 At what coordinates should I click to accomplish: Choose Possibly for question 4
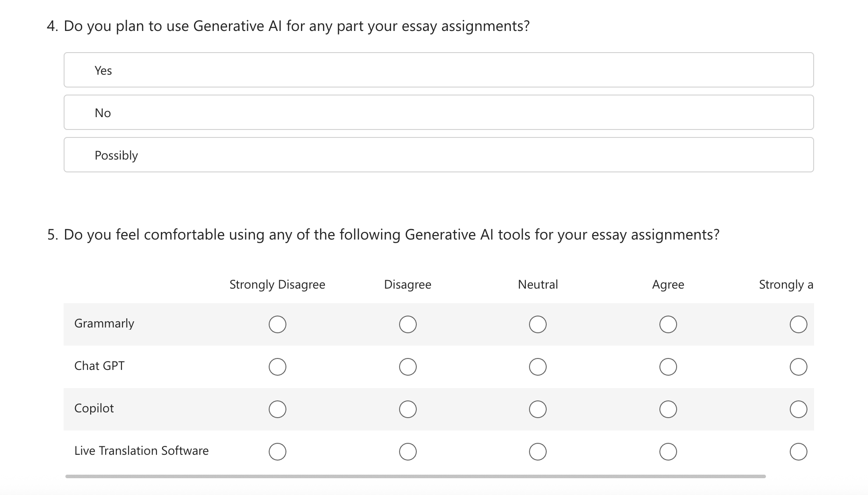pyautogui.click(x=438, y=154)
